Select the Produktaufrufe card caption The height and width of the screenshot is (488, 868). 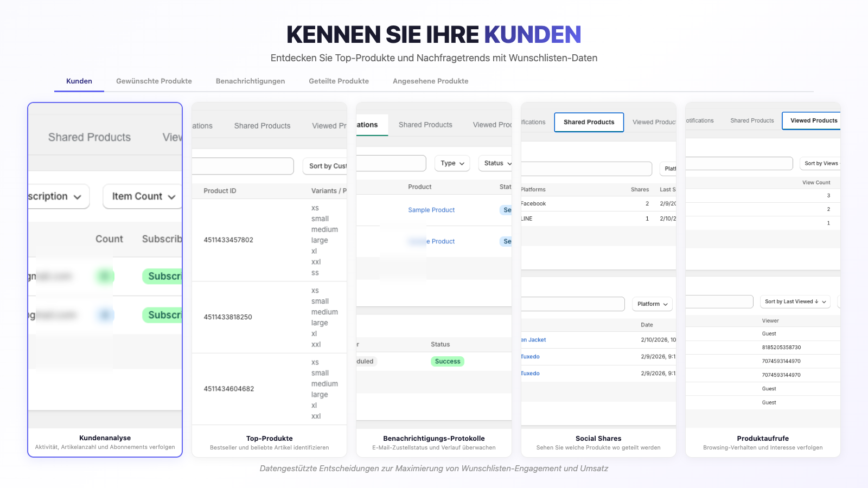(763, 442)
